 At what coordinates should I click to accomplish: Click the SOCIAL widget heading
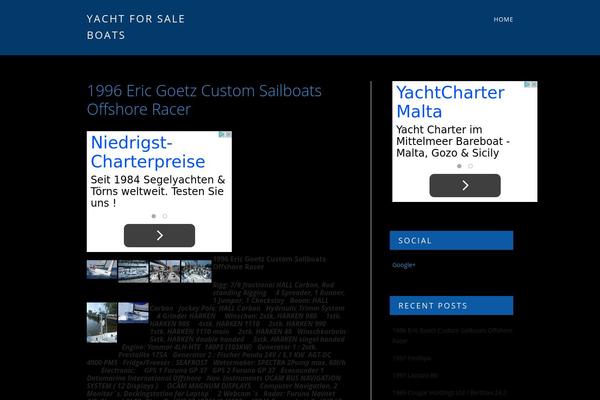(x=451, y=240)
